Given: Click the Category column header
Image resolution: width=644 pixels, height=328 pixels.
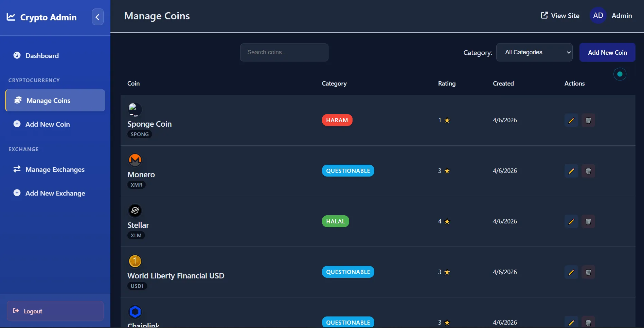Looking at the screenshot, I should click(334, 84).
